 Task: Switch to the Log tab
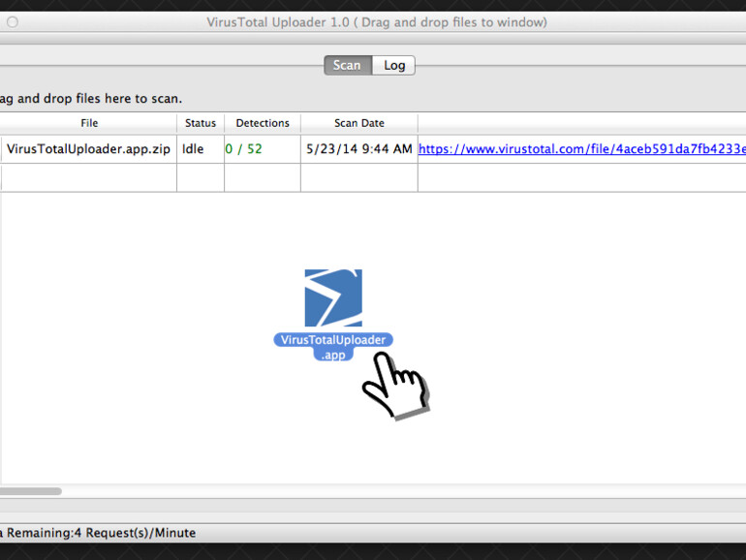point(394,65)
